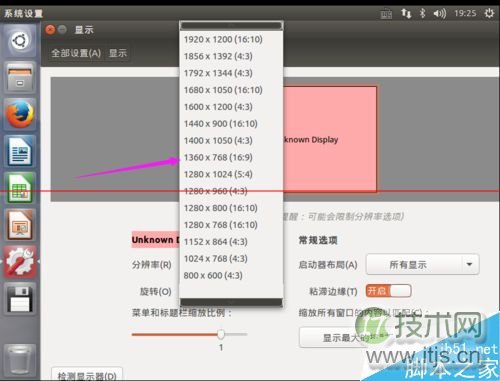This screenshot has height=381, width=500.
Task: Launch Firefox web browser from the launcher
Action: pyautogui.click(x=20, y=114)
